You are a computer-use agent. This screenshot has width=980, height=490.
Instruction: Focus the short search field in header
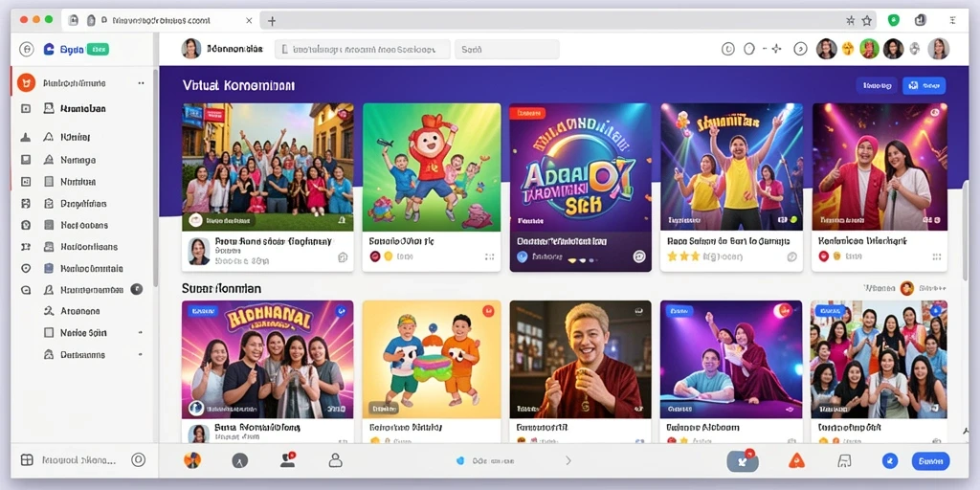pos(507,50)
